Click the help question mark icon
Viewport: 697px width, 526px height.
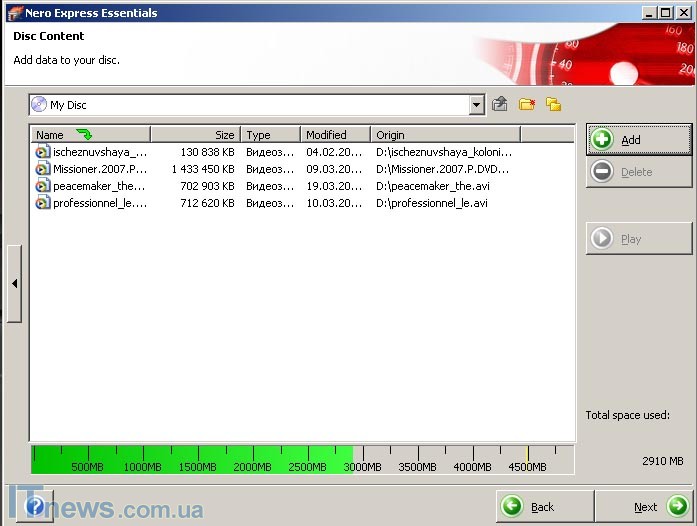tap(33, 506)
